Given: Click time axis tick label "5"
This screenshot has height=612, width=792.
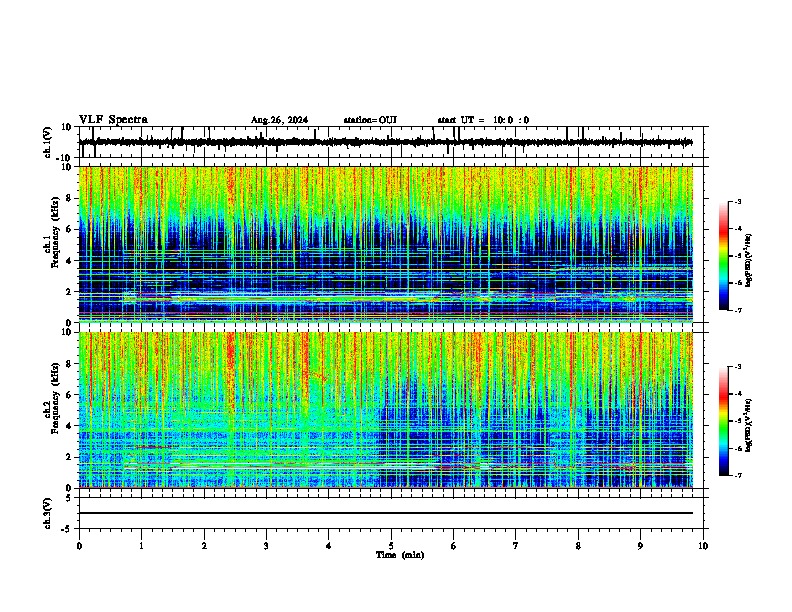Looking at the screenshot, I should pyautogui.click(x=391, y=546).
